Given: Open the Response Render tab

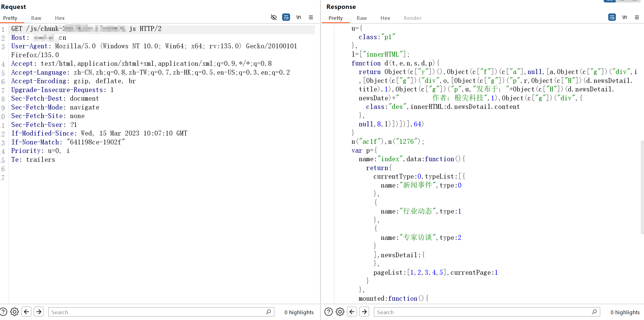Looking at the screenshot, I should [x=412, y=18].
